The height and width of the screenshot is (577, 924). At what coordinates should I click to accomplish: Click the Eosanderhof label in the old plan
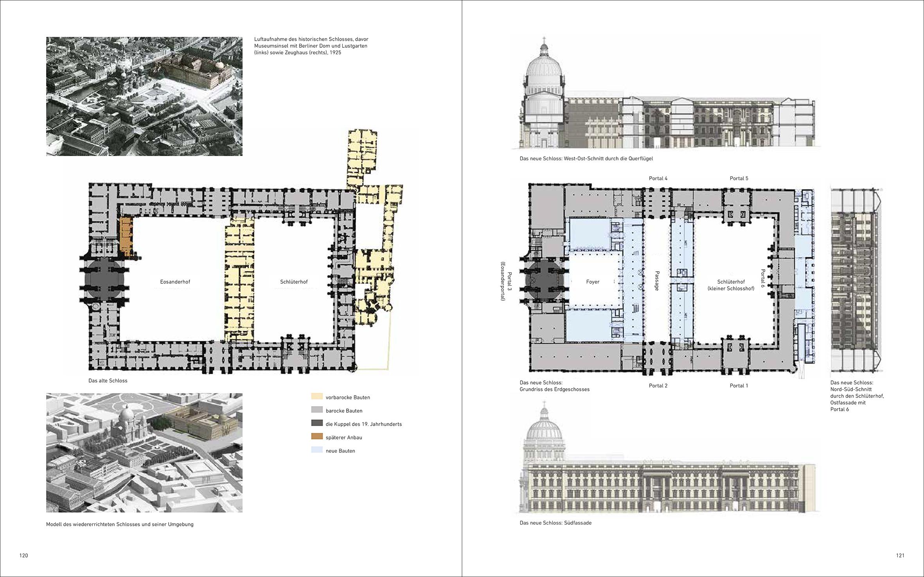(175, 281)
